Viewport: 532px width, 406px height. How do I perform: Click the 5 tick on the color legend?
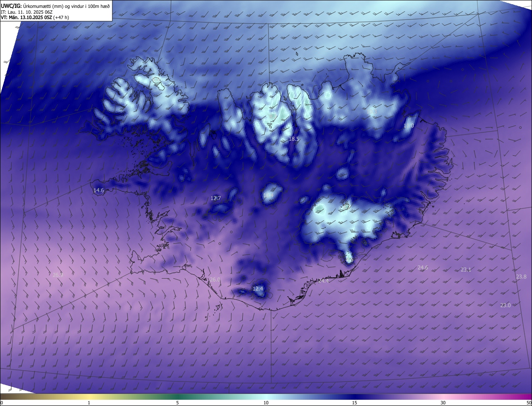tap(177, 403)
